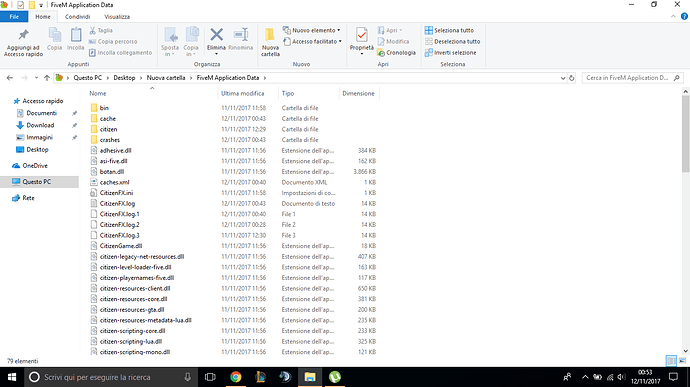Click the refresh button beside address bar
The height and width of the screenshot is (387, 690).
pyautogui.click(x=572, y=78)
